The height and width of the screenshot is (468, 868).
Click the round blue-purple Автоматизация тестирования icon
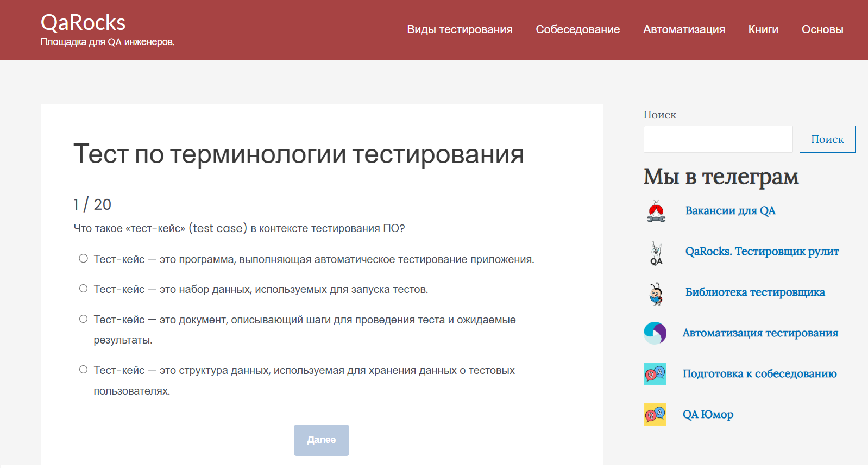click(655, 333)
